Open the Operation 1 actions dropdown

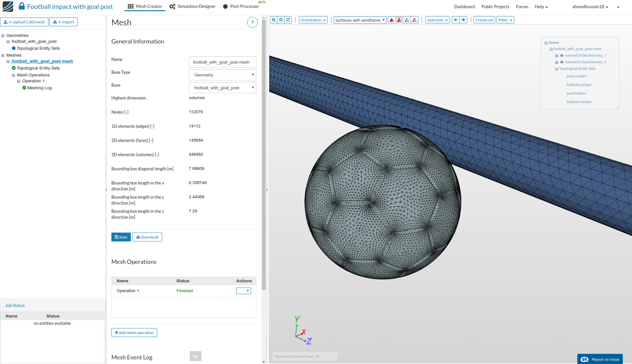coord(244,291)
